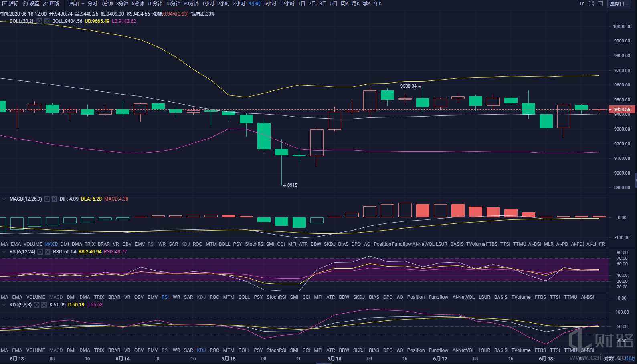
Task: Collapse the RSI panel chevron
Action: (x=4, y=252)
